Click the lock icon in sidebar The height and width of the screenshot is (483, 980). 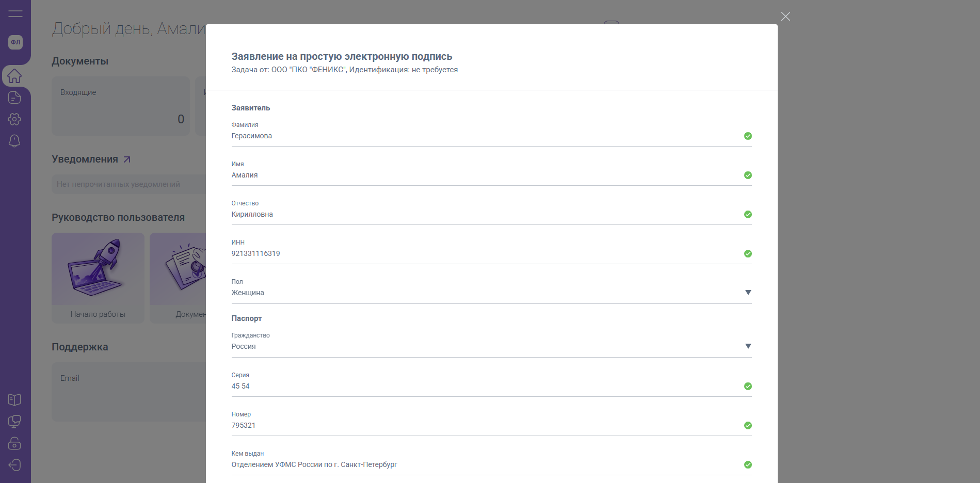point(14,443)
